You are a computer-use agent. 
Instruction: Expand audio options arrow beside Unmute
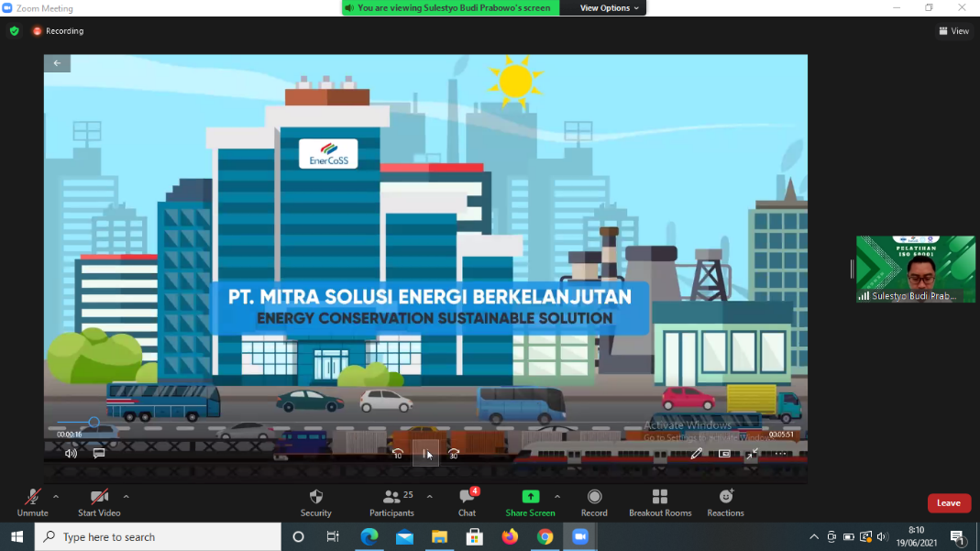click(56, 497)
